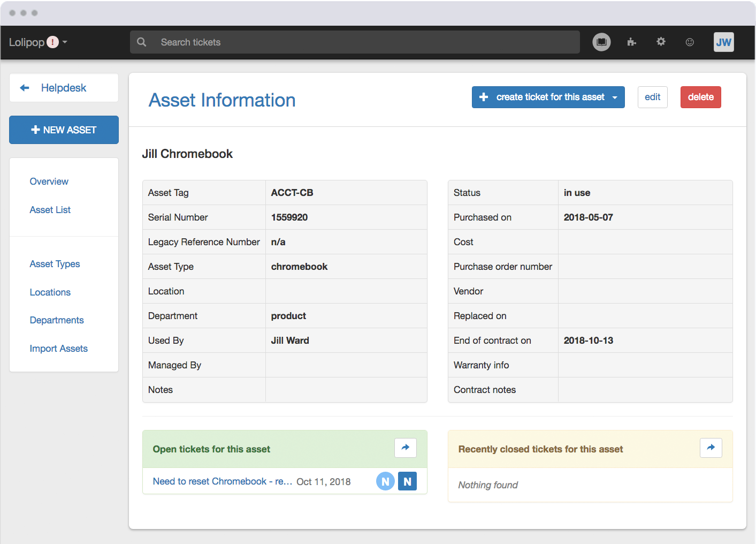Open the Asset List sidebar item
Image resolution: width=756 pixels, height=544 pixels.
[50, 210]
